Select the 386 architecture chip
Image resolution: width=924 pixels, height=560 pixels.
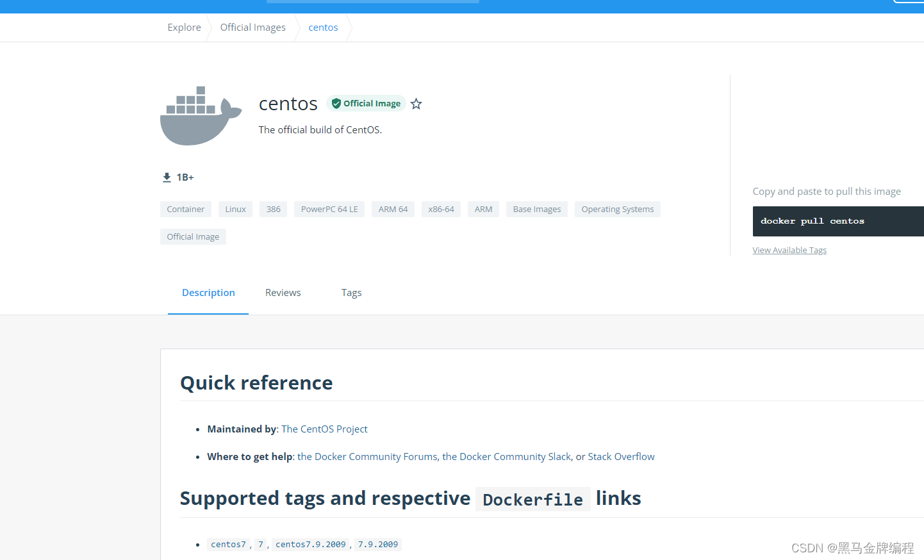pos(274,210)
